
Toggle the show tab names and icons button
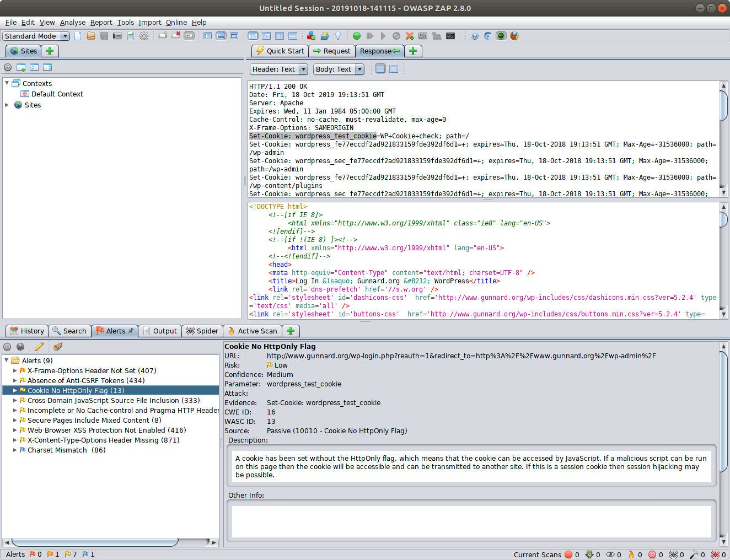189,36
